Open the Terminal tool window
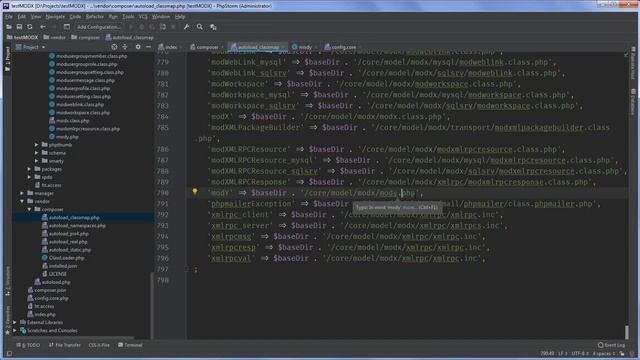This screenshot has height=360, width=640. click(x=130, y=345)
